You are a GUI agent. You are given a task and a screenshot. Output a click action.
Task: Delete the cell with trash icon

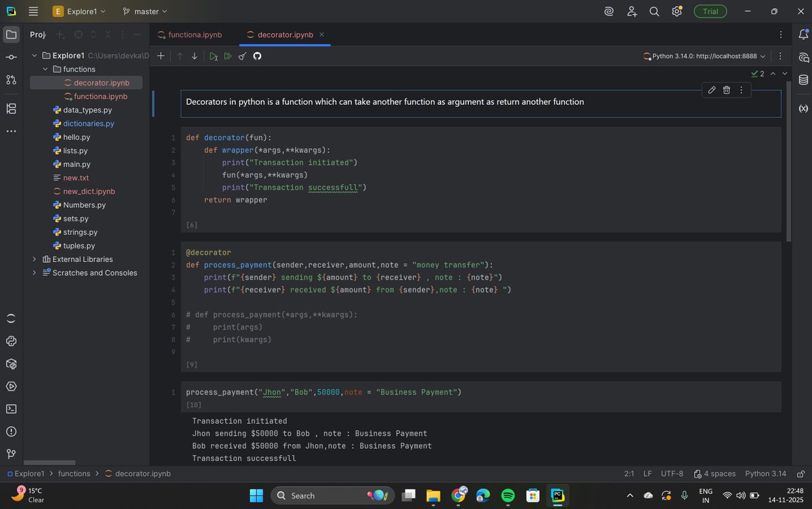pyautogui.click(x=727, y=90)
